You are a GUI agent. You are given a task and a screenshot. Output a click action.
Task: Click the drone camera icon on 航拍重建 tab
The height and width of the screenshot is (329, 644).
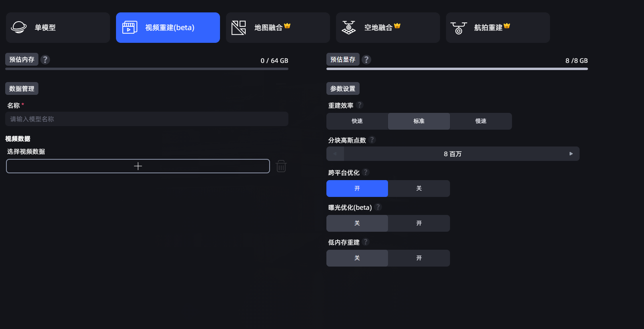[459, 28]
